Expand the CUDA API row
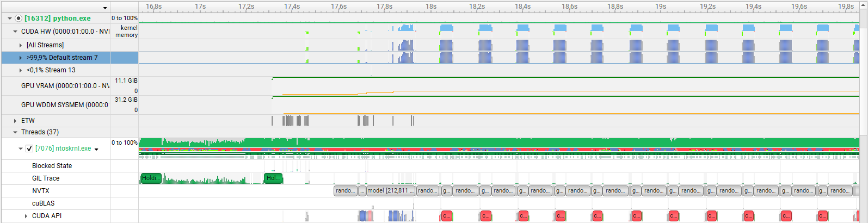This screenshot has width=868, height=223. pos(26,216)
